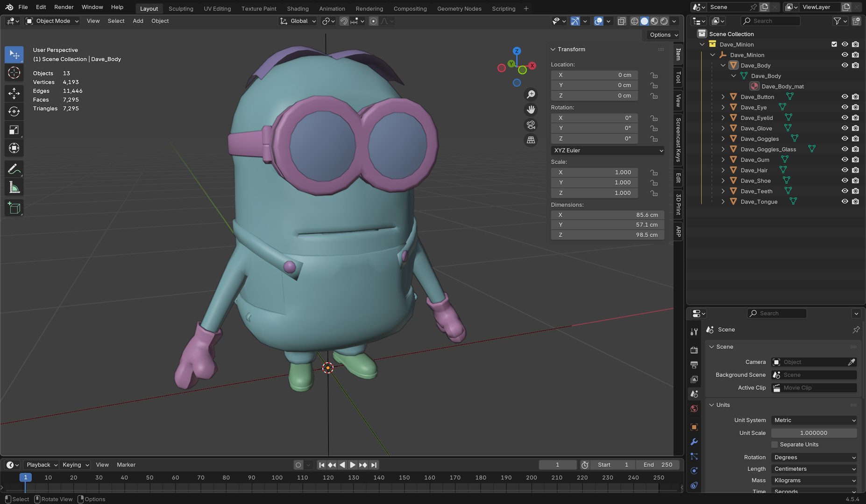Viewport: 866px width, 504px height.
Task: Click the viewport Options button
Action: coord(663,35)
